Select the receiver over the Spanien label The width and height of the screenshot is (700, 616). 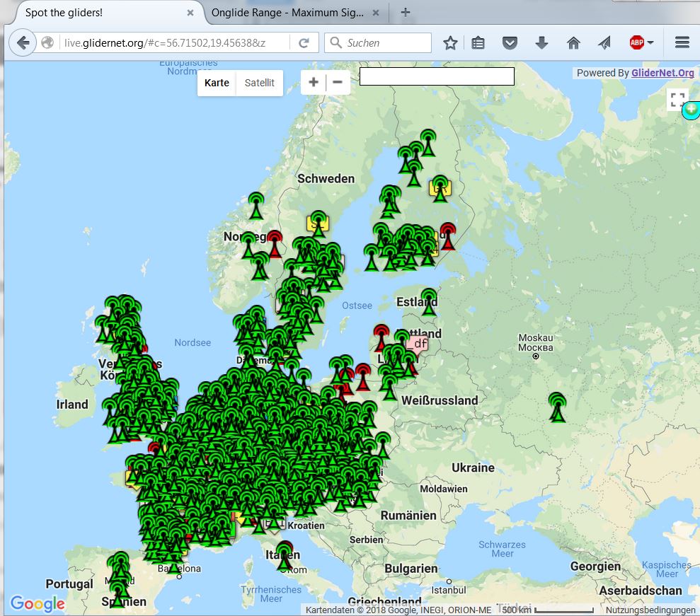118,595
